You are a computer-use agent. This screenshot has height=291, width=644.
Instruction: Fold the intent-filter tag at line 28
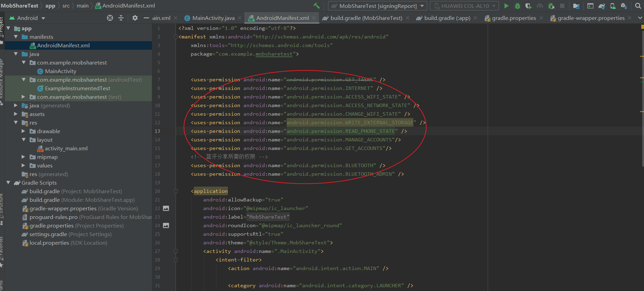176,260
